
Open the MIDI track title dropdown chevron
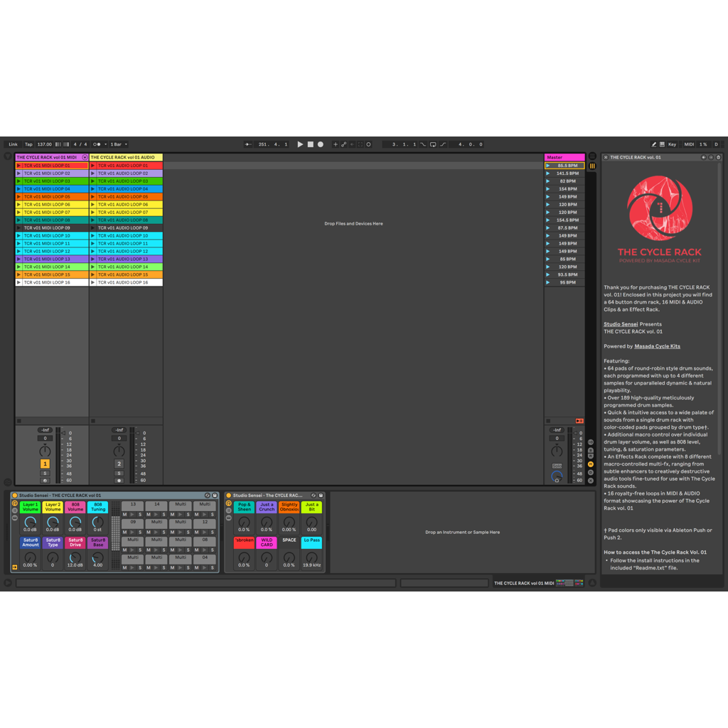(x=85, y=157)
